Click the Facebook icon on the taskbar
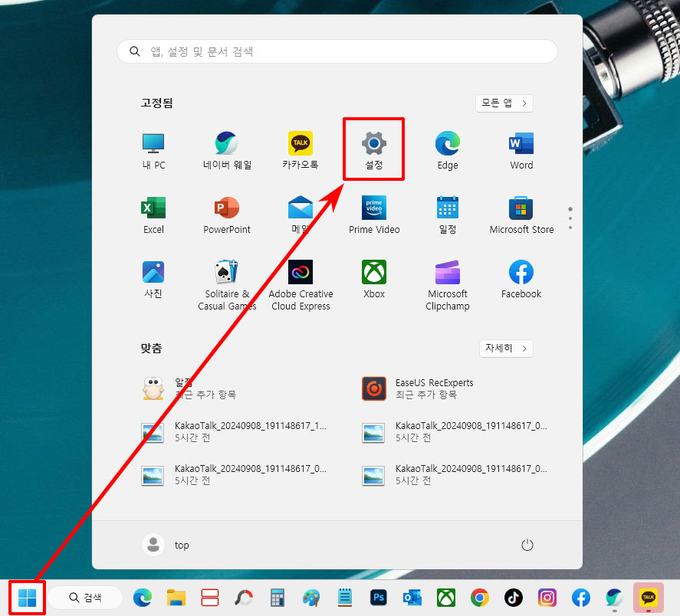The width and height of the screenshot is (680, 616). [580, 598]
